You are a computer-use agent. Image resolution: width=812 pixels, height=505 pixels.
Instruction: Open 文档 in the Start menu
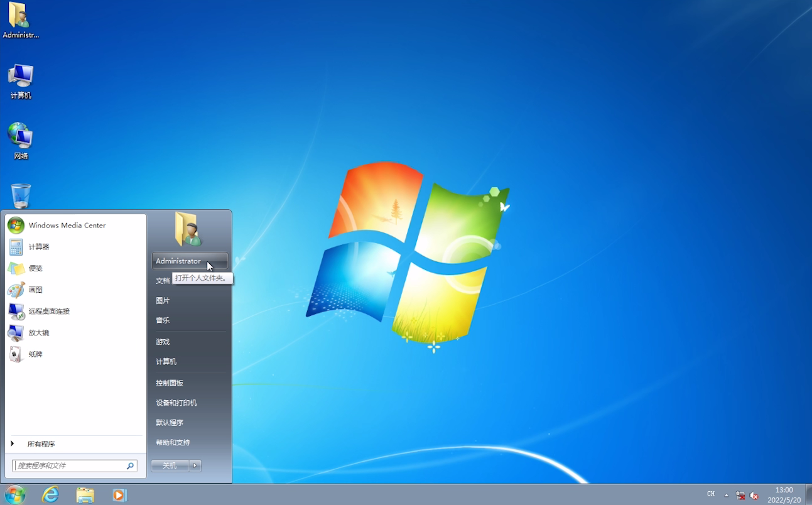point(163,281)
